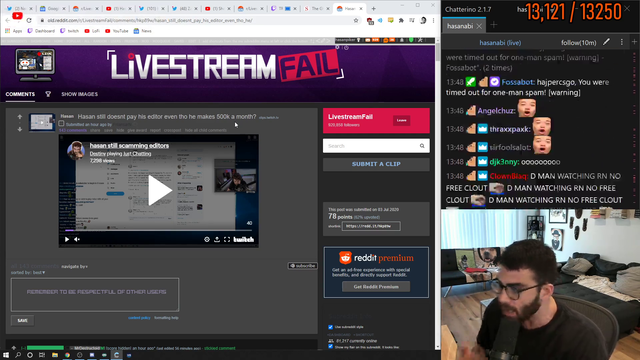The image size is (640, 360).
Task: Click the LivestreamFail banner logo
Action: pos(225,65)
